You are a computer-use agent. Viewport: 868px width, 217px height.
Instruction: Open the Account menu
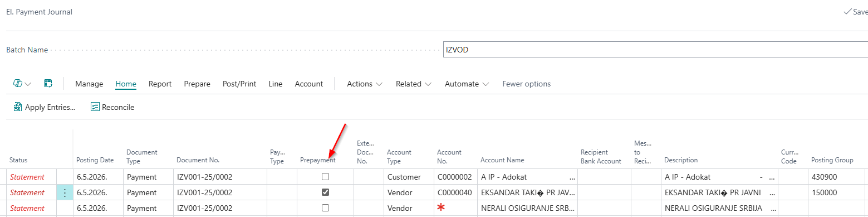coord(309,84)
